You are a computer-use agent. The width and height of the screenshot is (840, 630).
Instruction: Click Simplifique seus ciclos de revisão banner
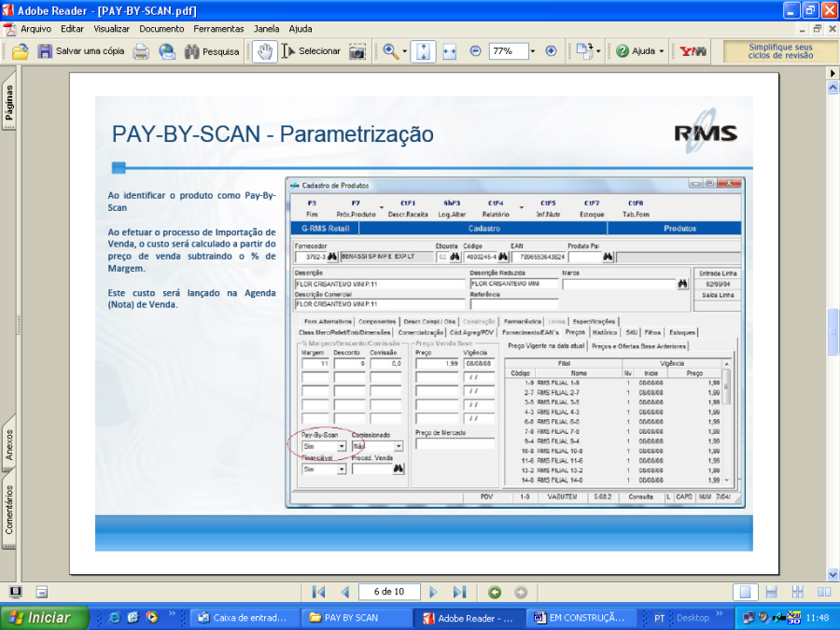pos(780,51)
